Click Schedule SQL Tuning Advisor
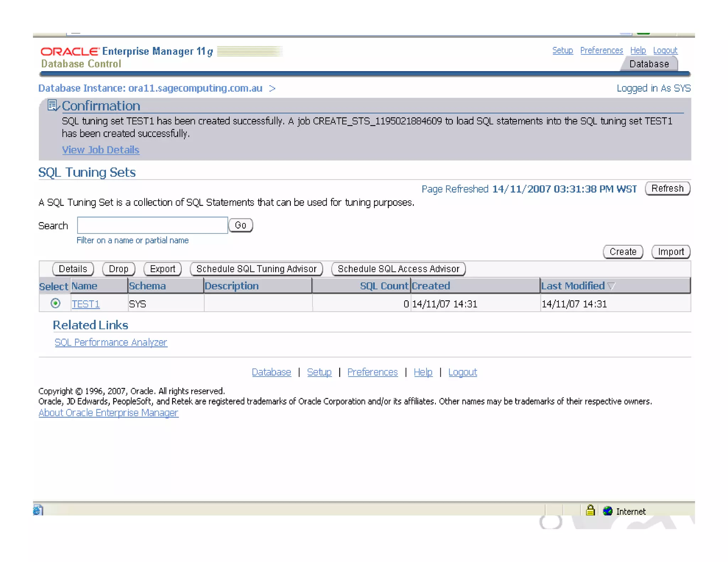 (x=256, y=269)
